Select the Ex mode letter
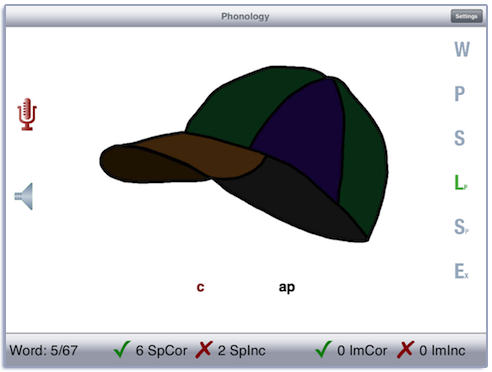The image size is (492, 372). coord(462,271)
